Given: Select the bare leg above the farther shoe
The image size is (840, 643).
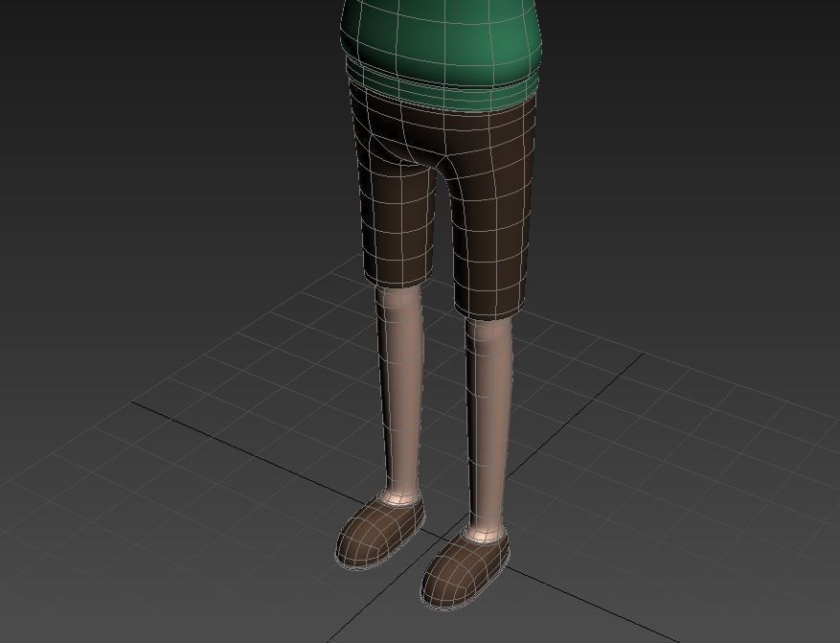Looking at the screenshot, I should coord(400,394).
